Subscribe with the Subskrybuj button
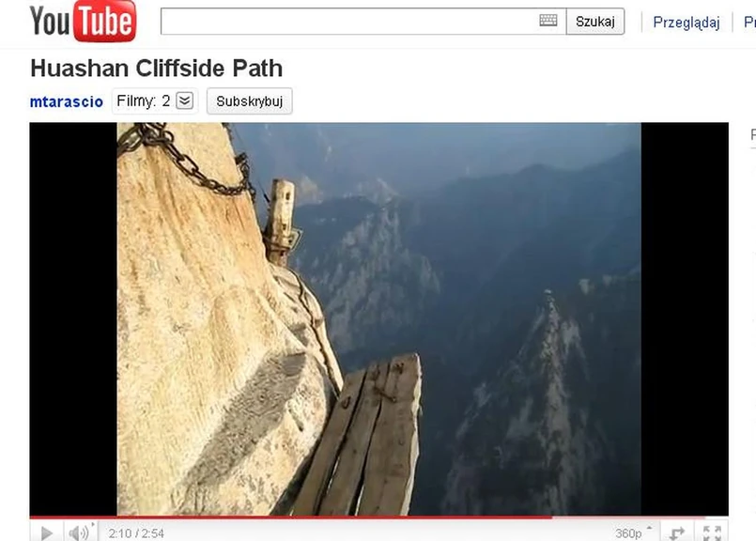Screen dimensions: 756x541 [249, 101]
